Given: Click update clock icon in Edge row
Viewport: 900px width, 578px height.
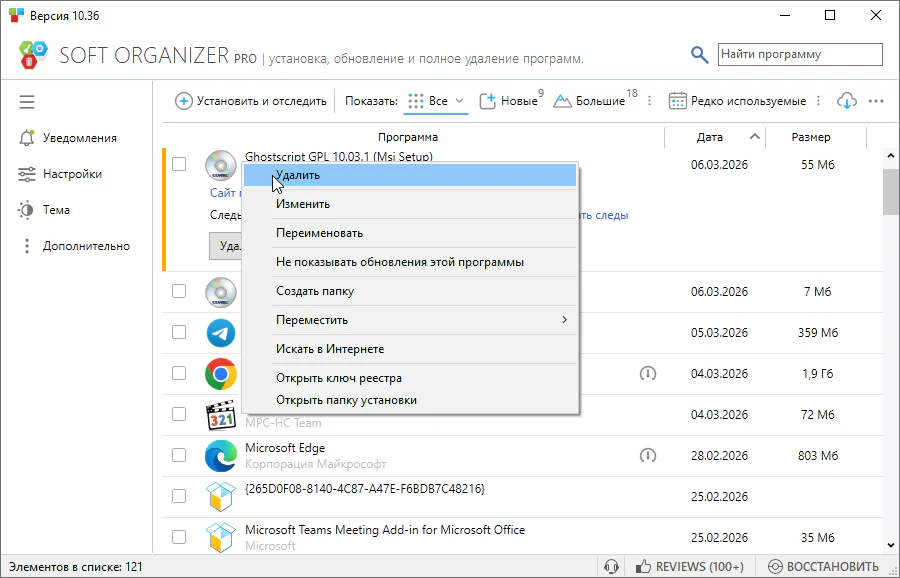Looking at the screenshot, I should [648, 456].
